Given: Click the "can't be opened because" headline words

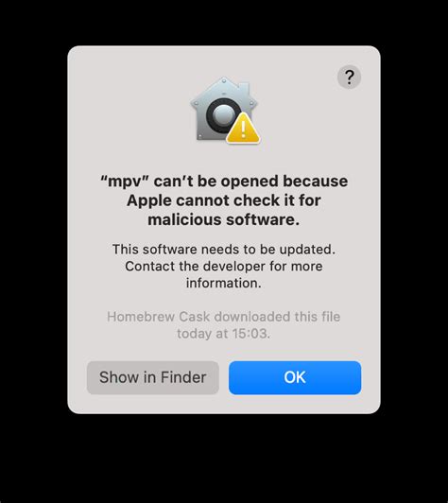Looking at the screenshot, I should click(250, 182).
